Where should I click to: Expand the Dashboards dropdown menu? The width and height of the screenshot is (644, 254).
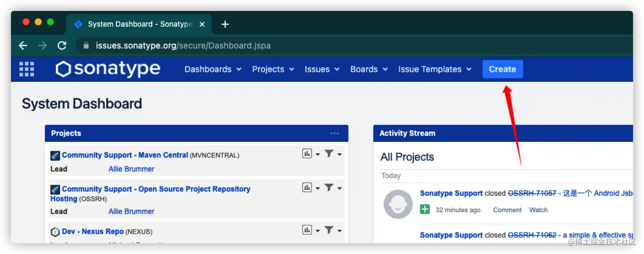(x=213, y=69)
